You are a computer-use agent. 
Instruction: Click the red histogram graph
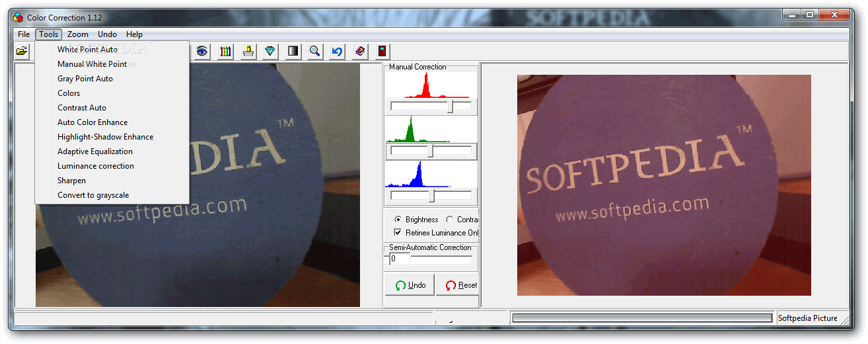tap(431, 85)
